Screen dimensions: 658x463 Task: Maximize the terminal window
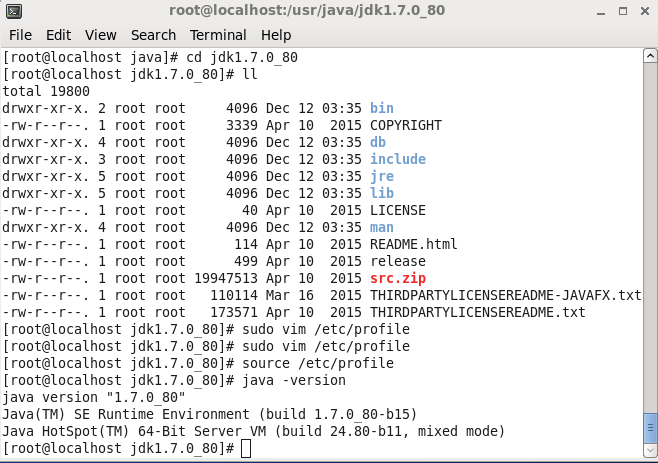click(623, 11)
